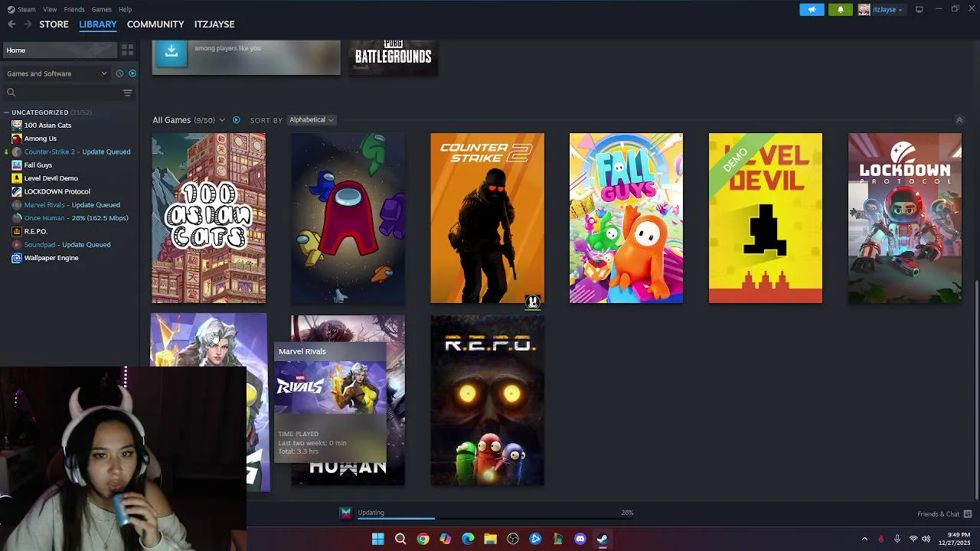Show hidden system tray icons
Viewport: 980px width, 551px height.
[x=864, y=539]
